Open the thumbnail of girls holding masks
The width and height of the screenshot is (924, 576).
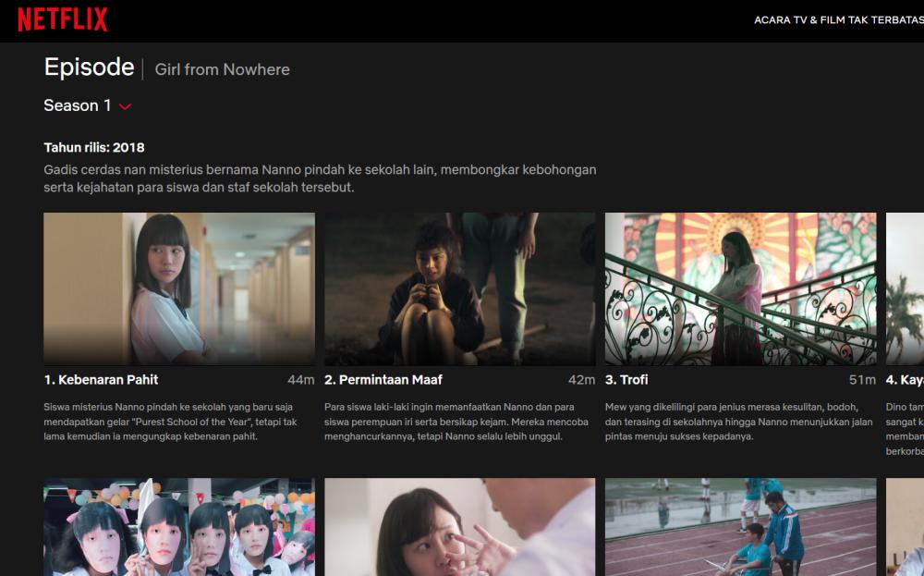pyautogui.click(x=179, y=527)
